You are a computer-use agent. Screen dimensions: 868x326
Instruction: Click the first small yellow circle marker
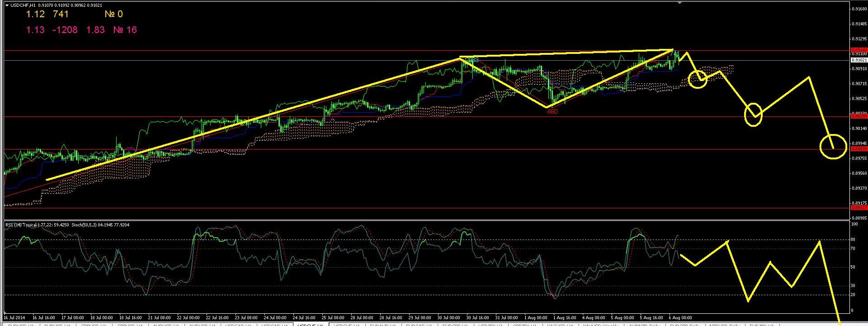coord(698,79)
